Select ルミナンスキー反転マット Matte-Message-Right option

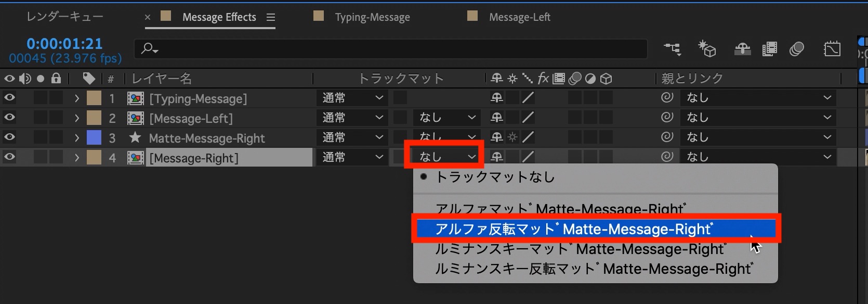595,269
